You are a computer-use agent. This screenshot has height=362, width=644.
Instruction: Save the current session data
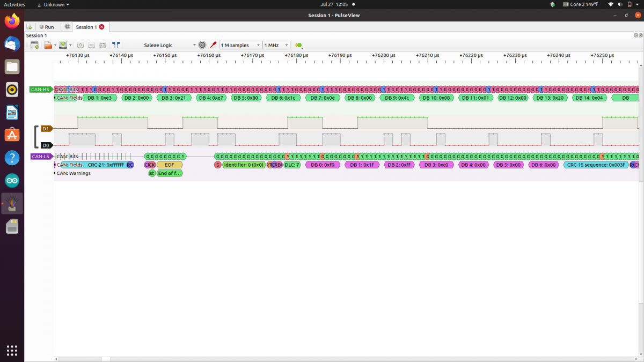pyautogui.click(x=63, y=45)
